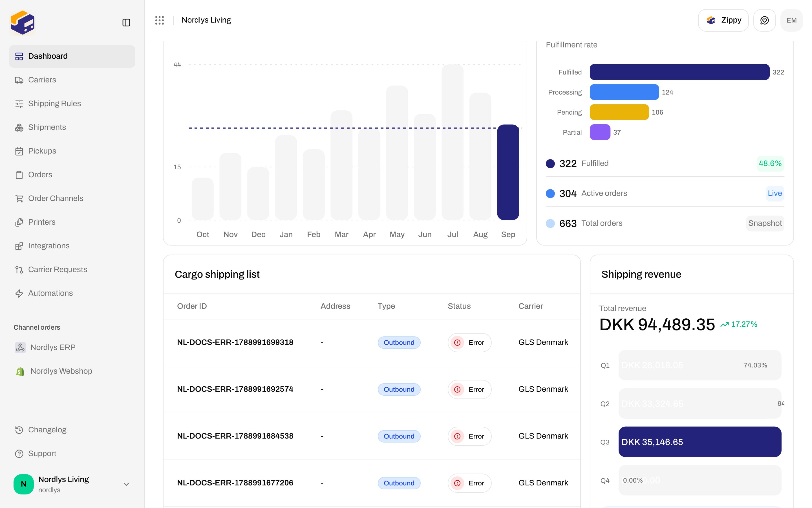Click the Support question mark icon

[19, 454]
